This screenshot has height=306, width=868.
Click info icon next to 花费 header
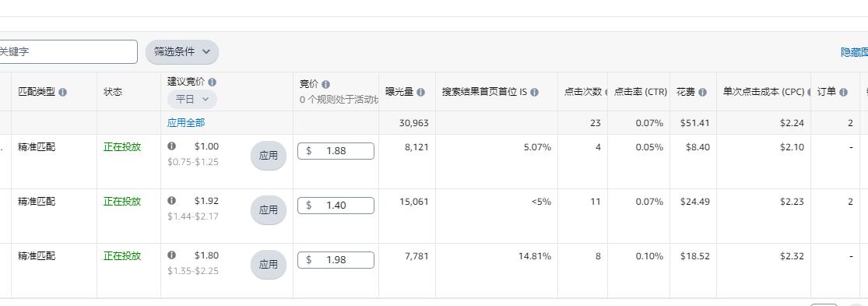pos(702,93)
